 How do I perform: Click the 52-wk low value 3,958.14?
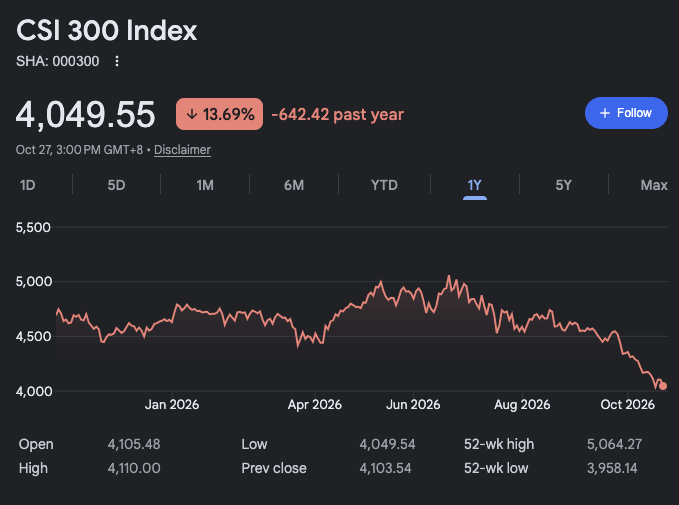pyautogui.click(x=612, y=468)
